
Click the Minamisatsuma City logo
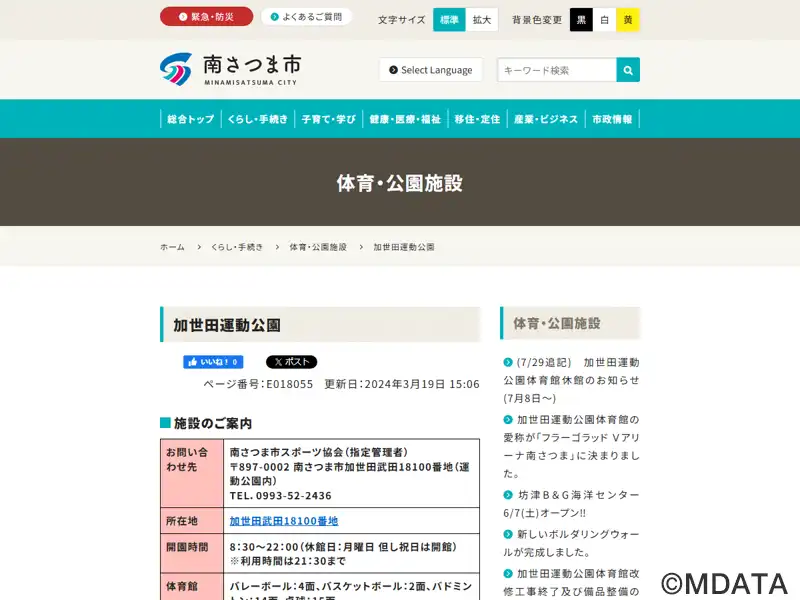[x=230, y=69]
